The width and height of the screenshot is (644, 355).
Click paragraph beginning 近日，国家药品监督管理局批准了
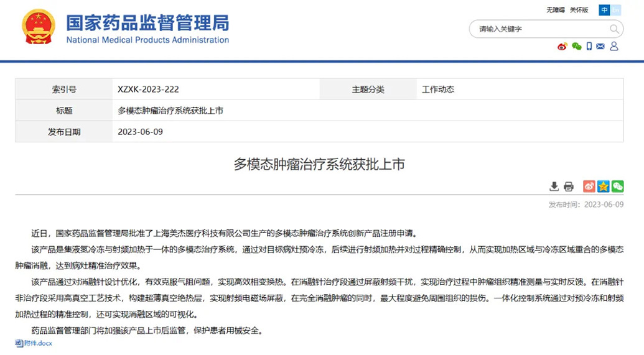coord(225,234)
